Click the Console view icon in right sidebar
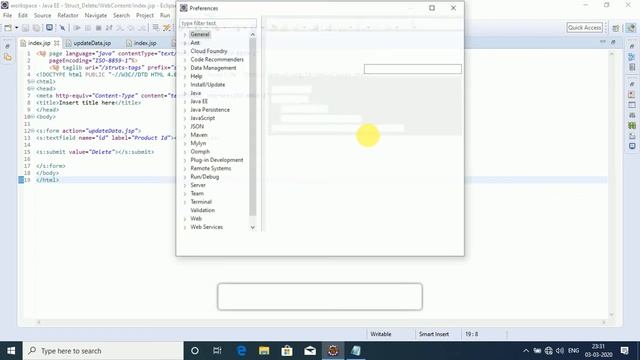 coord(632,146)
